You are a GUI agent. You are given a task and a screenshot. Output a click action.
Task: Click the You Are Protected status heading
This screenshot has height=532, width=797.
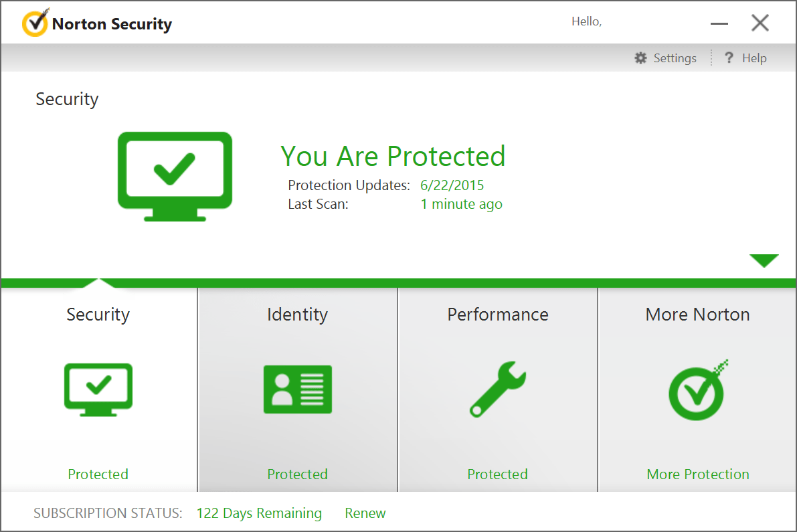click(392, 156)
